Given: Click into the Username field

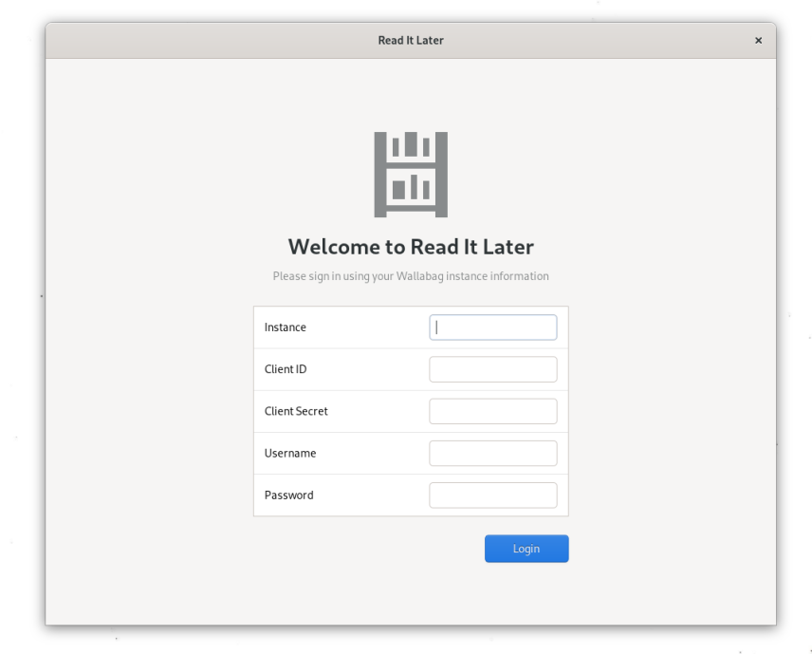Looking at the screenshot, I should [x=493, y=453].
